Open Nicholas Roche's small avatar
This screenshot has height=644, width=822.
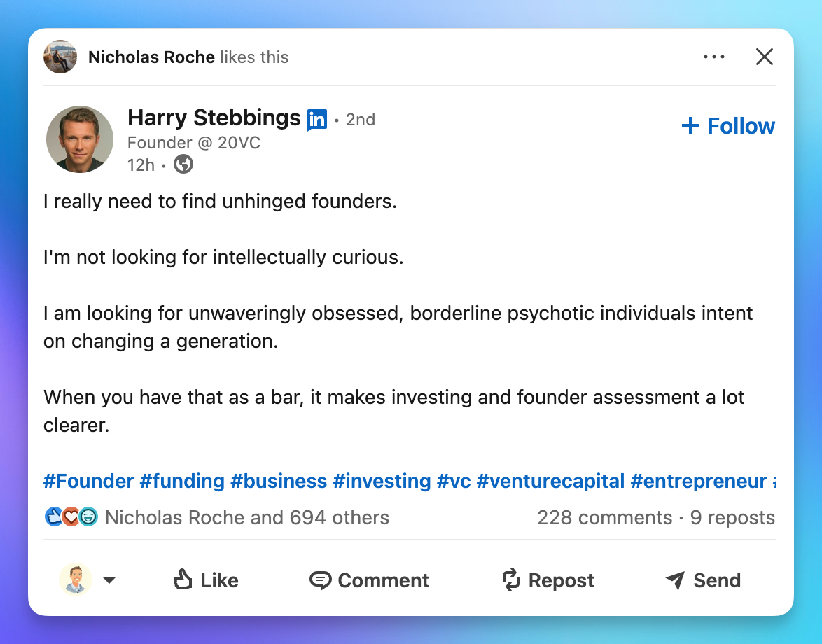click(x=60, y=57)
